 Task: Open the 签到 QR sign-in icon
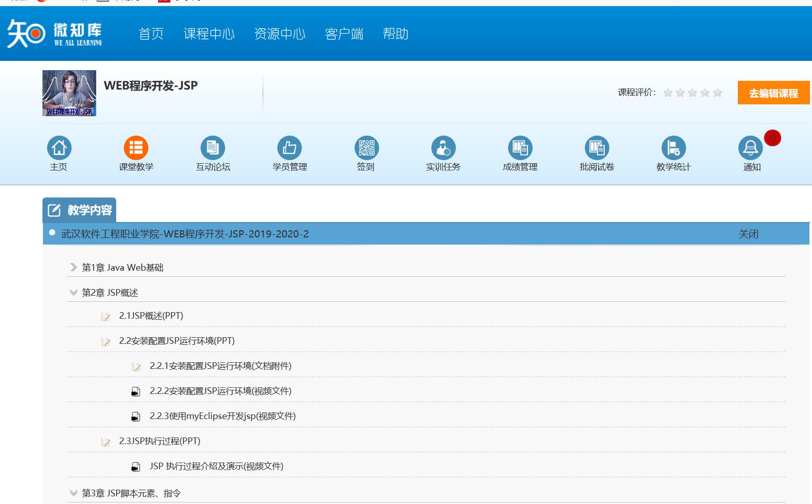(x=366, y=148)
